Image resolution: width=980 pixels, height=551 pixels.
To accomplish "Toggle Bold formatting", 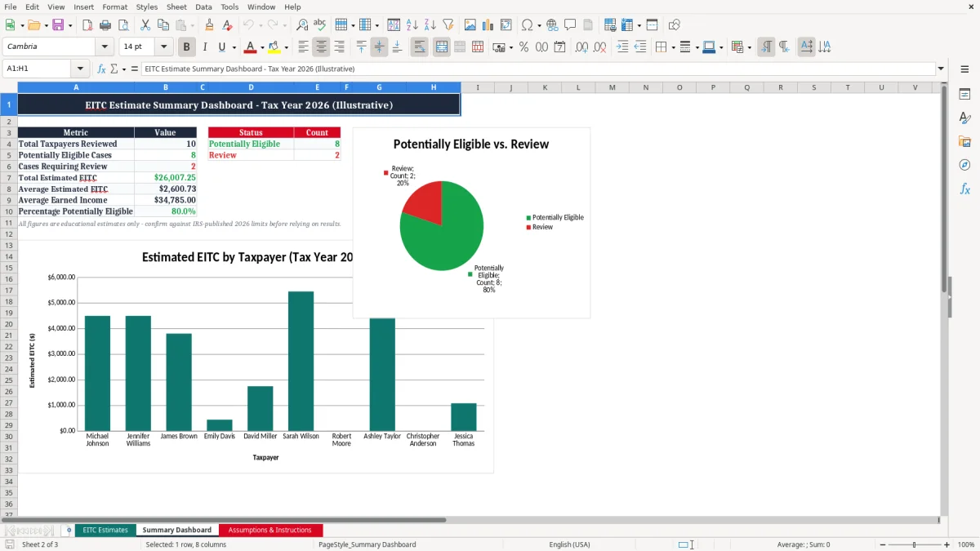I will (x=187, y=47).
